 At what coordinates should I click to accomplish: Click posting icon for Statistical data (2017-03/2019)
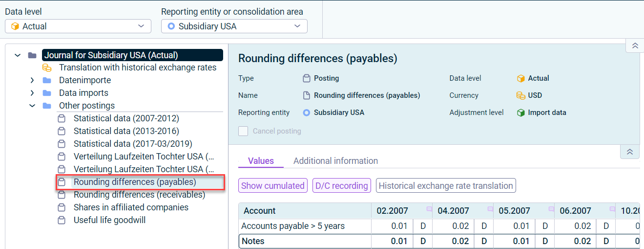62,144
